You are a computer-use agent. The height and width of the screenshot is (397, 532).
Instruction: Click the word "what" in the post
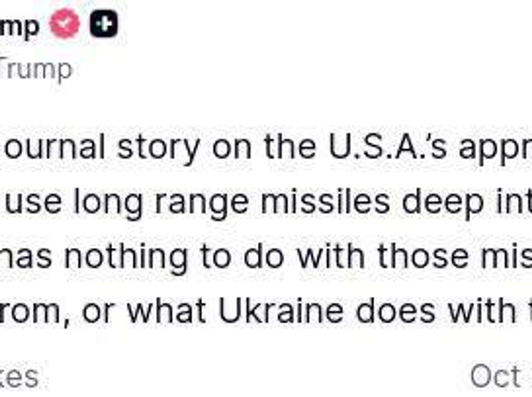pyautogui.click(x=166, y=310)
